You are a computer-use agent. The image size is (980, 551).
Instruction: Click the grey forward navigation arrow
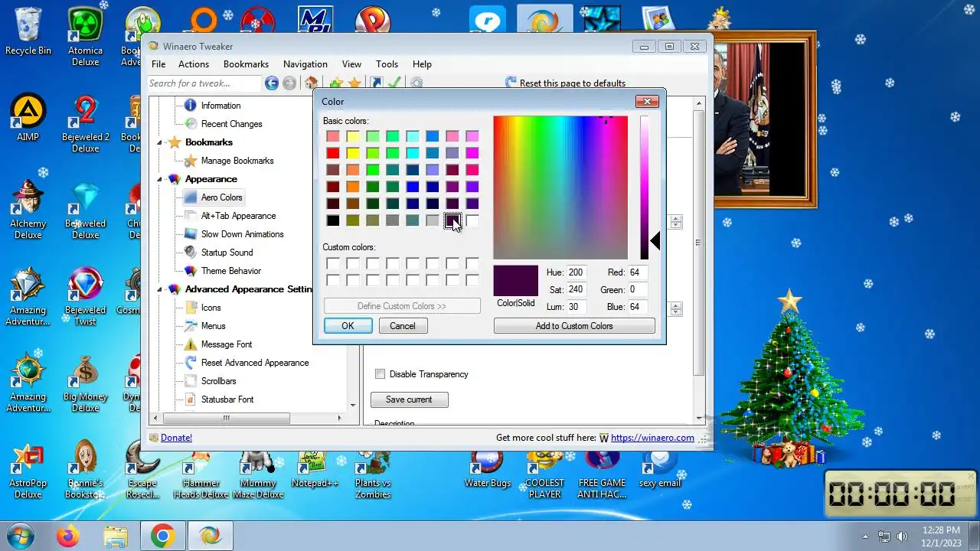click(x=289, y=83)
